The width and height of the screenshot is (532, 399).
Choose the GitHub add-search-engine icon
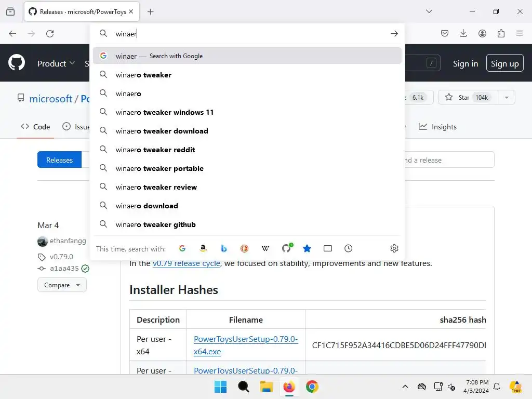coord(287,248)
